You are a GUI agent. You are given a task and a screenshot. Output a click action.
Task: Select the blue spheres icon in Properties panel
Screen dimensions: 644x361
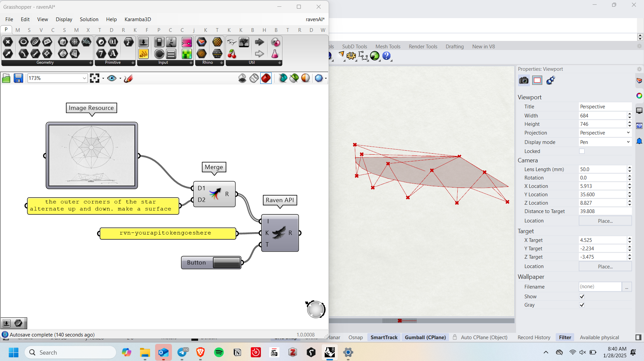[x=551, y=81]
